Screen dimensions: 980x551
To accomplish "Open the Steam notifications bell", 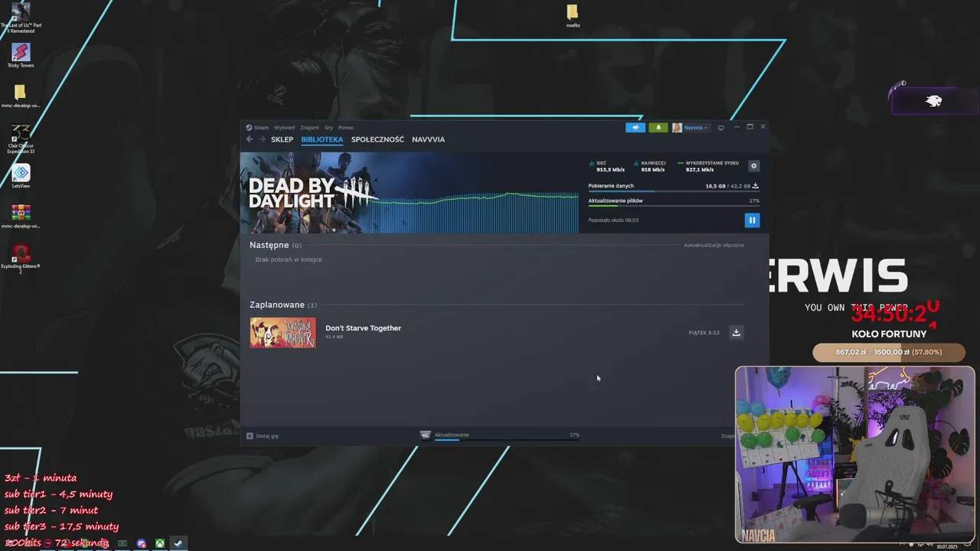I will click(x=658, y=128).
